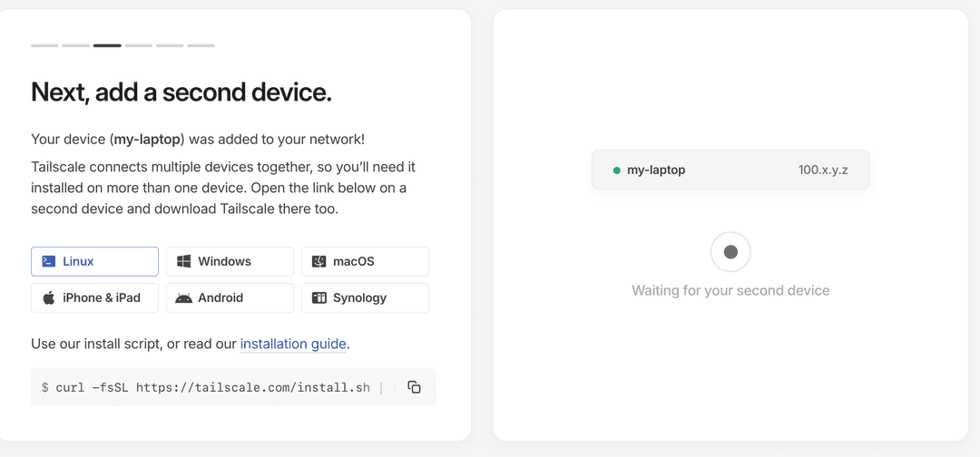Select the Linux platform tab
The image size is (980, 457).
click(94, 261)
